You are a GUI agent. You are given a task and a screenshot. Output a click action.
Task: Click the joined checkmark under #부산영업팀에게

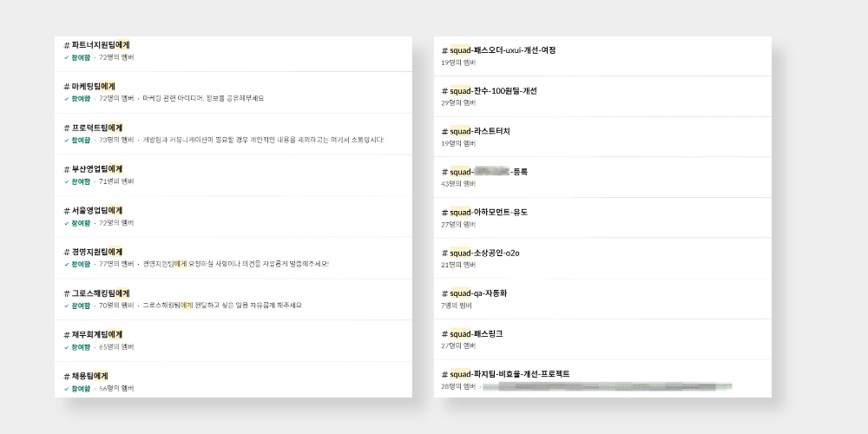point(67,181)
